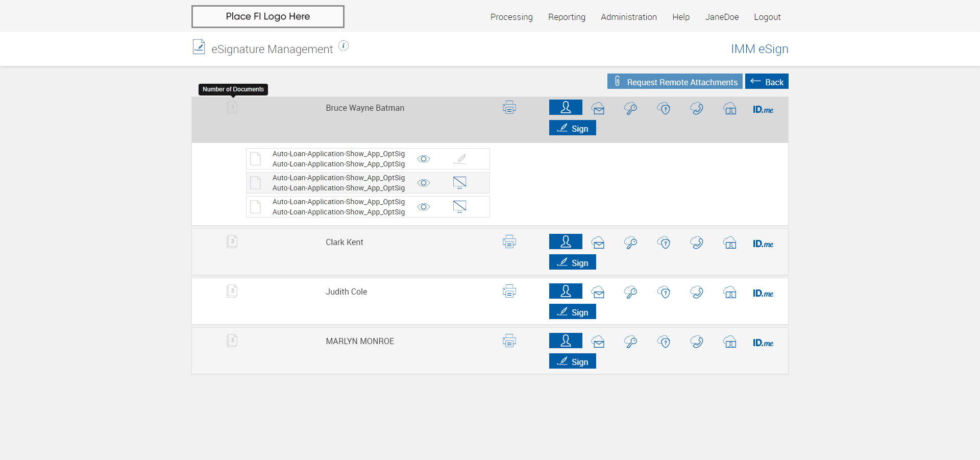Pick security question shield icon for Bruce Wayne Batman
The height and width of the screenshot is (460, 980).
pos(664,108)
